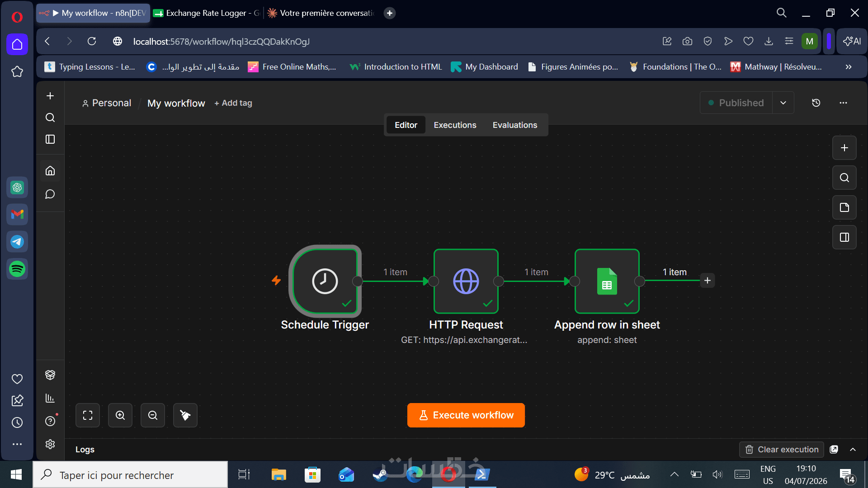Screen dimensions: 868x488
Task: Open insights chart icon in n8n sidebar
Action: click(50, 398)
